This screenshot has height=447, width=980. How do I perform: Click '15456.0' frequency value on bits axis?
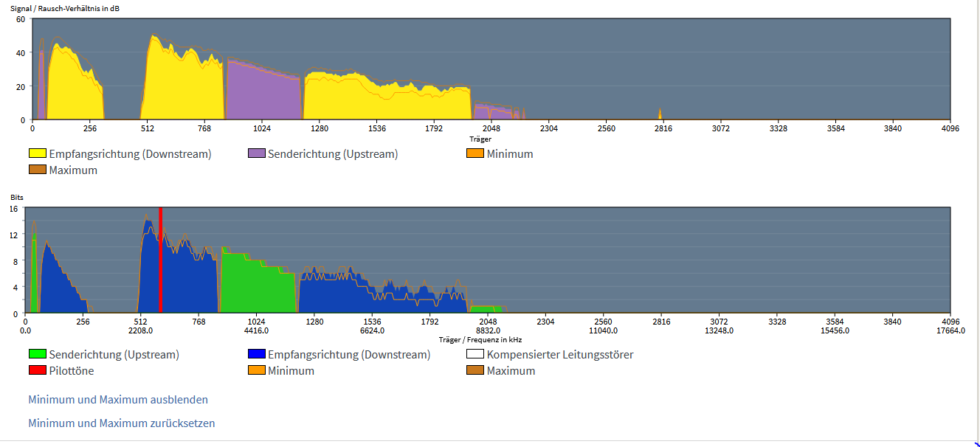[835, 331]
